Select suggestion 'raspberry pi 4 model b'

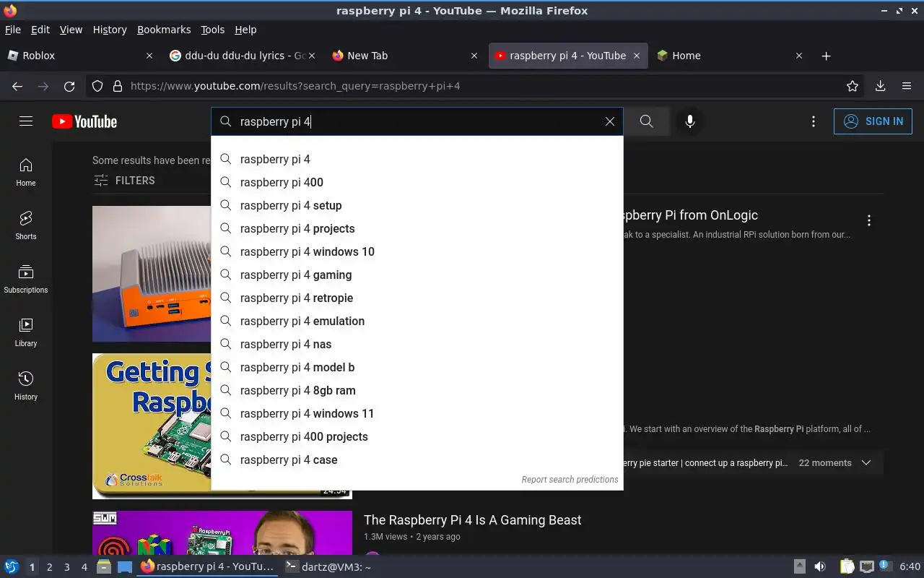click(x=417, y=367)
